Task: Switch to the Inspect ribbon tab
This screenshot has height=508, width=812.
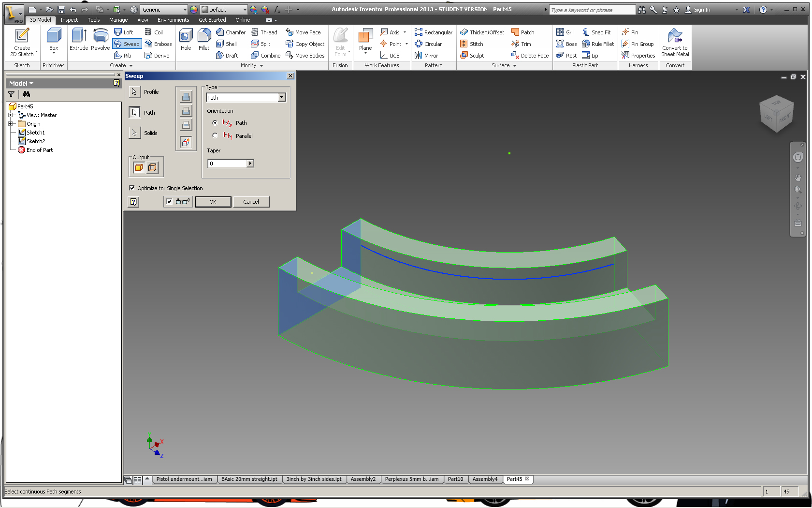Action: click(x=69, y=20)
